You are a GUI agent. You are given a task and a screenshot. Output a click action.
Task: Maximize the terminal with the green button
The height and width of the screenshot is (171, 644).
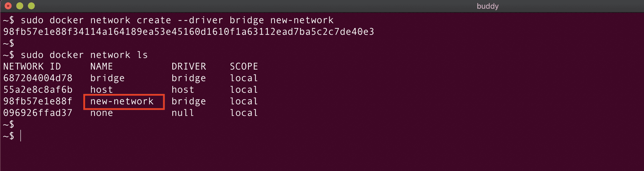(x=31, y=6)
